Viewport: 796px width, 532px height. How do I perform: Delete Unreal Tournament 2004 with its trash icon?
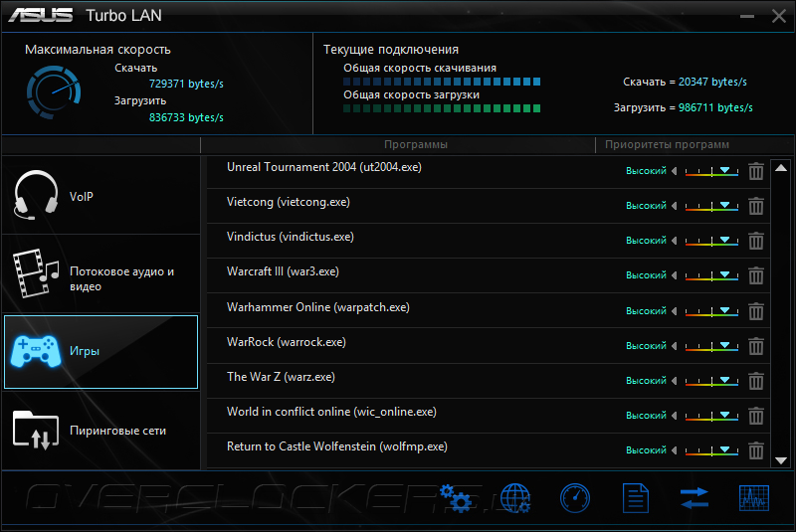756,171
